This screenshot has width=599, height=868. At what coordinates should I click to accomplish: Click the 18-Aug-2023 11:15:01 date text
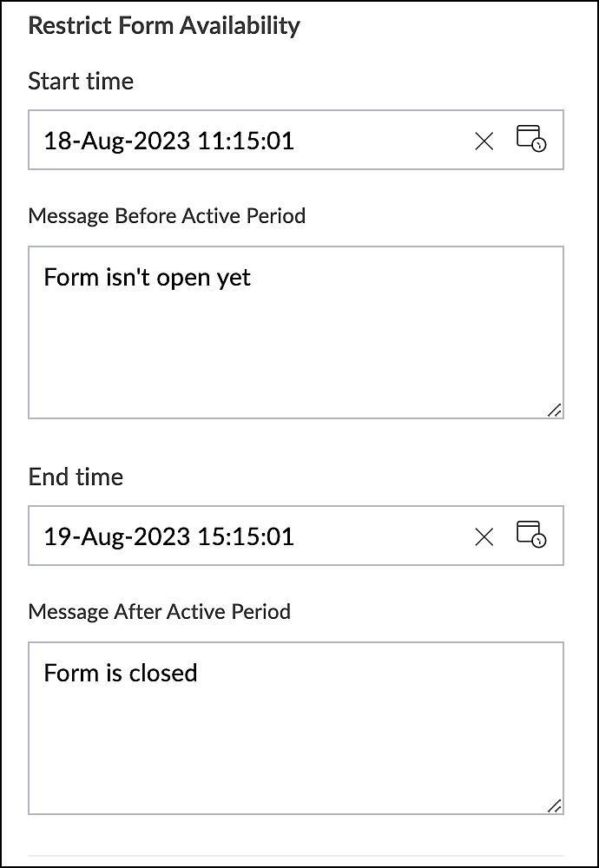pyautogui.click(x=168, y=141)
